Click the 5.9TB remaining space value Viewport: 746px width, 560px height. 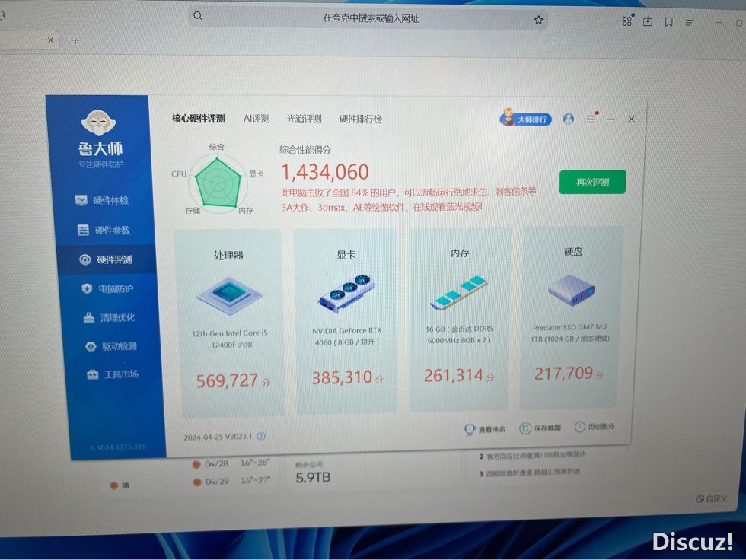[313, 478]
